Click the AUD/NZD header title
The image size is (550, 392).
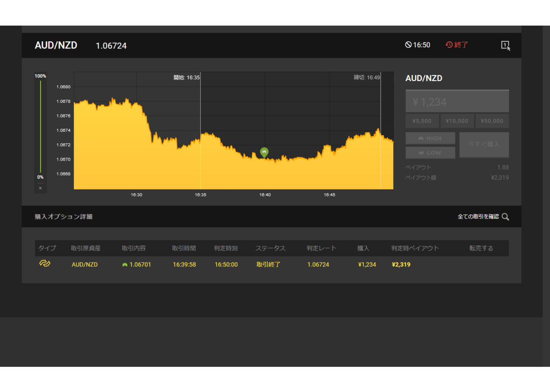pos(56,45)
